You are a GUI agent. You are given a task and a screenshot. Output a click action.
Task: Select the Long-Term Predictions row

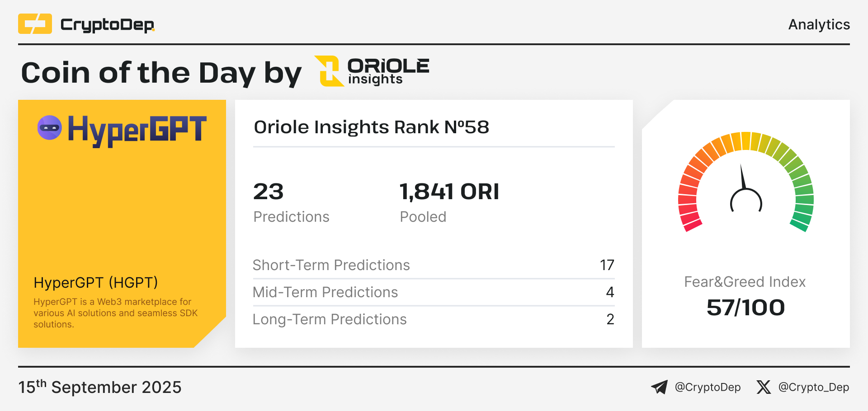pyautogui.click(x=434, y=319)
